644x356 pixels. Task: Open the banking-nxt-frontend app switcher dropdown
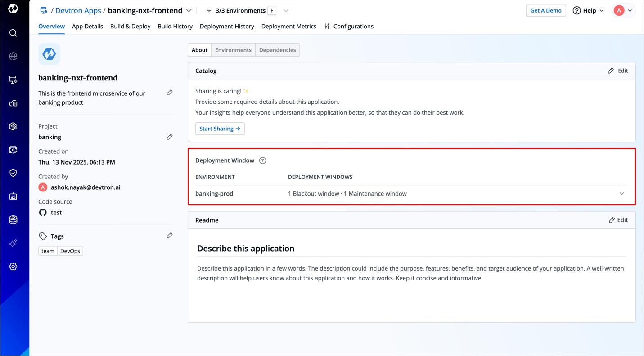(x=189, y=11)
